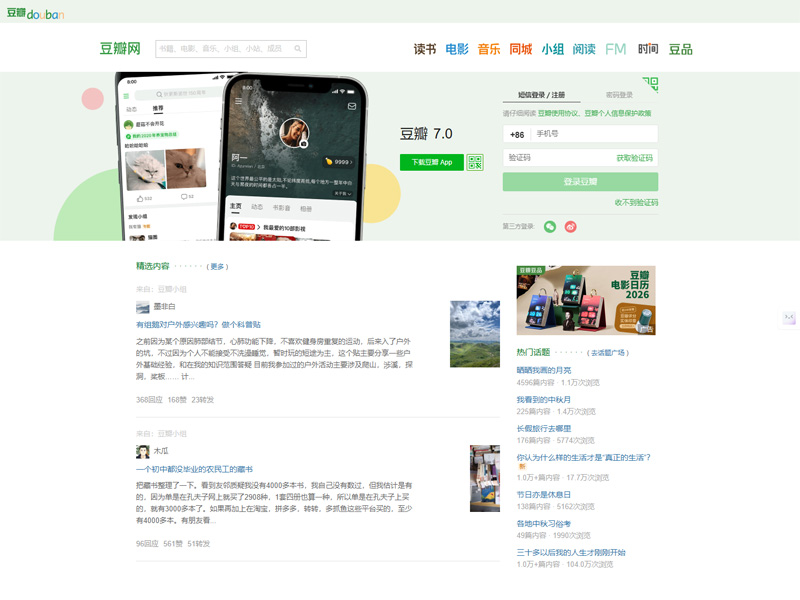This screenshot has width=800, height=600.
Task: Click 墨非白 user avatar icon
Action: [143, 307]
